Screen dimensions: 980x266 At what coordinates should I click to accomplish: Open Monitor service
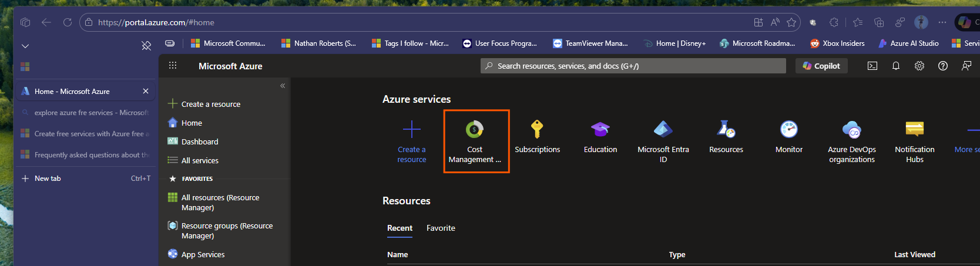(x=788, y=137)
